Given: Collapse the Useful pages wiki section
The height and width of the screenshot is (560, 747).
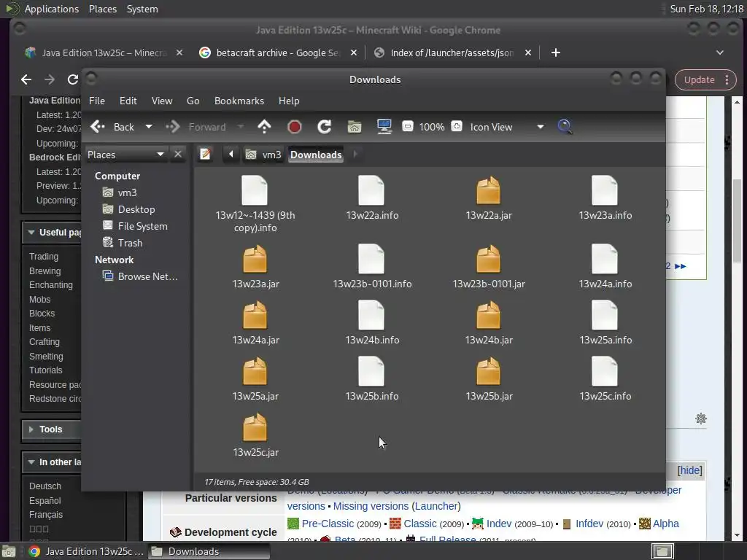Looking at the screenshot, I should (31, 233).
